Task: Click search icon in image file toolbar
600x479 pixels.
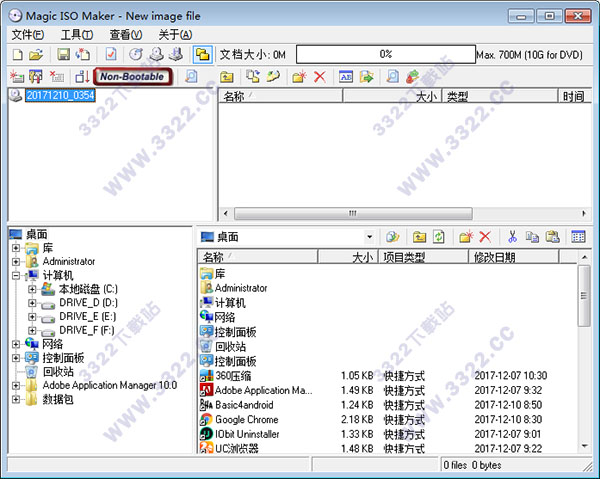Action: 392,77
